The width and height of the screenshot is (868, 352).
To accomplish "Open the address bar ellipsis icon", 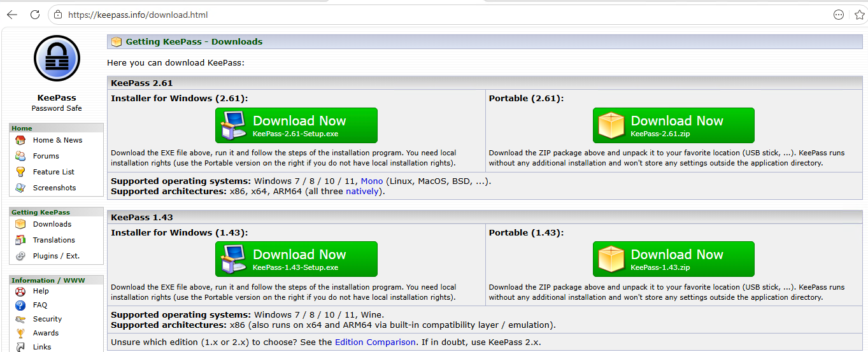I will [x=839, y=15].
